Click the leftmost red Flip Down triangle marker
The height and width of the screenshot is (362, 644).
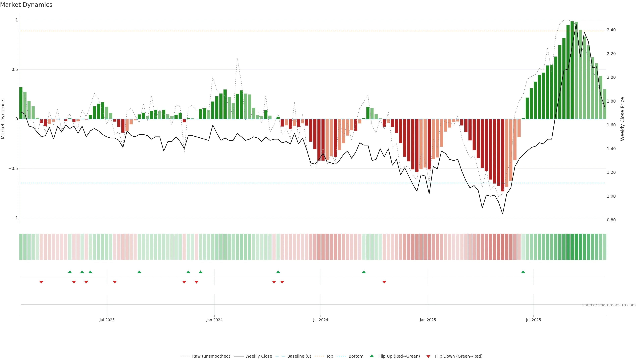pos(41,282)
